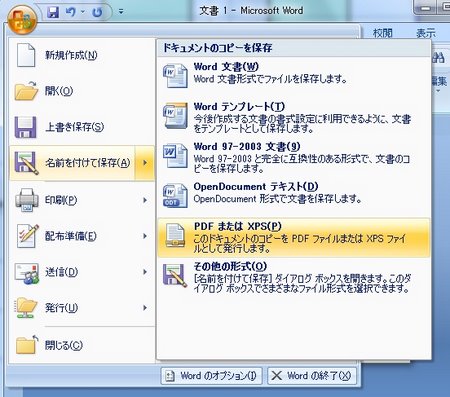
Task: Expand the 印刷(P) submenu arrow
Action: click(x=145, y=200)
